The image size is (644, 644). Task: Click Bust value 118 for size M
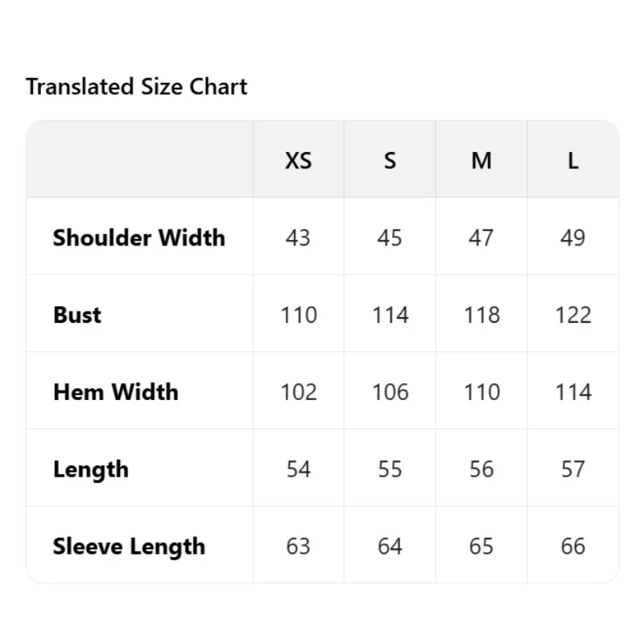pos(481,315)
